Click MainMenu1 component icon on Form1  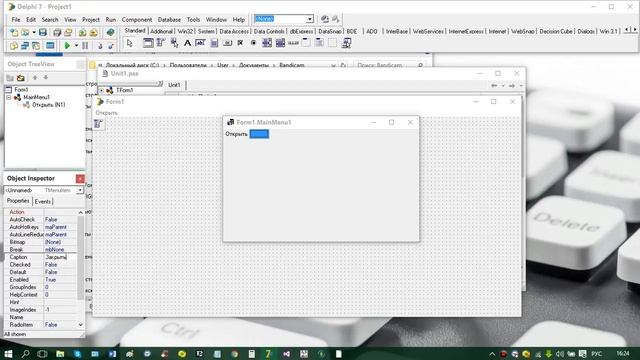click(x=98, y=124)
